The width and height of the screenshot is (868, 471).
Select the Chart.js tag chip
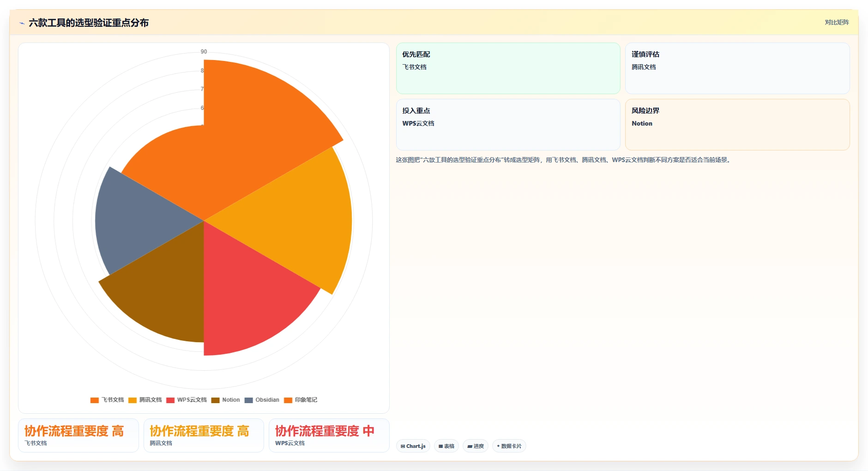tap(413, 446)
